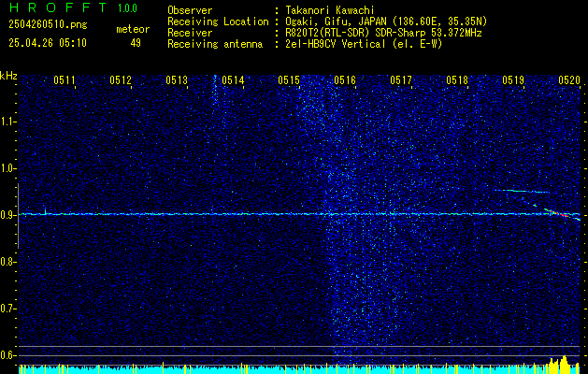Click the 0517 time marker
588x374 pixels.
point(401,79)
